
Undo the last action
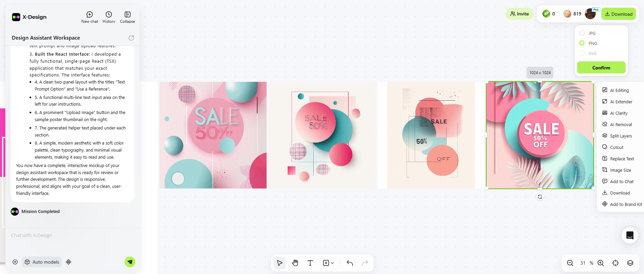click(x=350, y=263)
